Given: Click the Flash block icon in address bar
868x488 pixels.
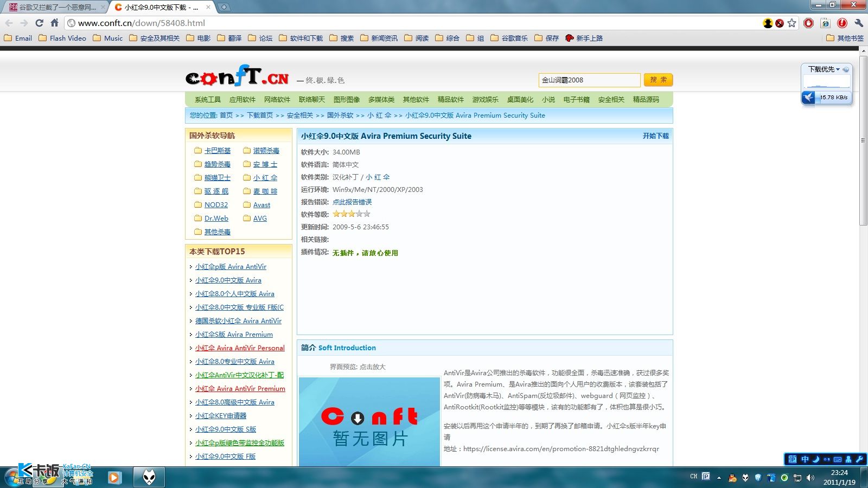Looking at the screenshot, I should [780, 23].
